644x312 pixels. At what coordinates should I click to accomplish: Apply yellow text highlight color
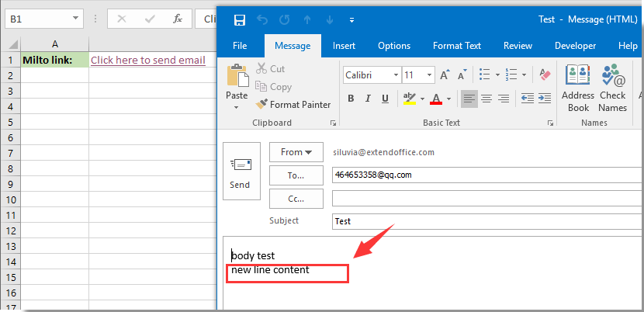410,99
